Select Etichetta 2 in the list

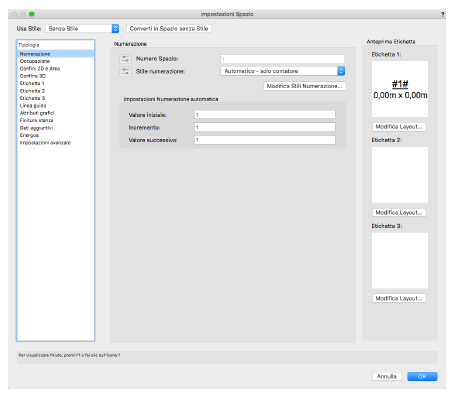click(x=56, y=91)
